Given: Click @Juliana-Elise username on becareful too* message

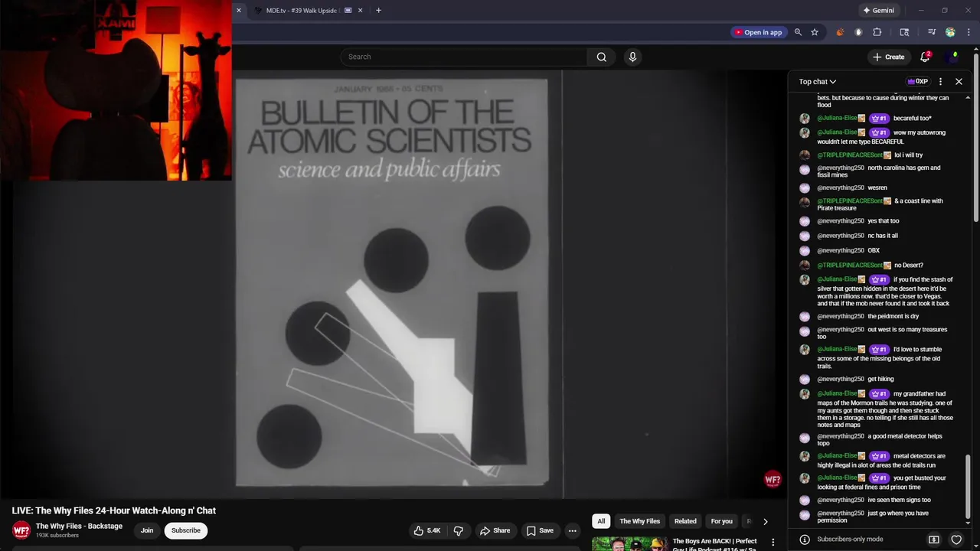Looking at the screenshot, I should [x=837, y=119].
